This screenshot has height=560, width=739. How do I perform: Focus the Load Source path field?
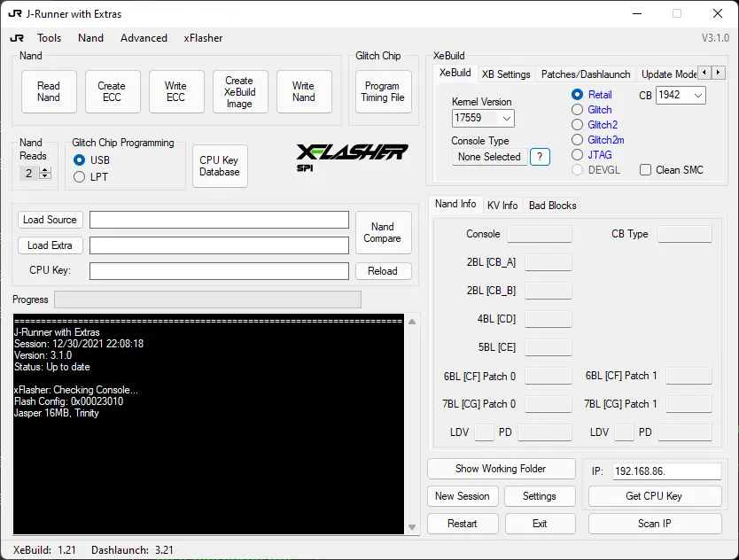[x=219, y=220]
